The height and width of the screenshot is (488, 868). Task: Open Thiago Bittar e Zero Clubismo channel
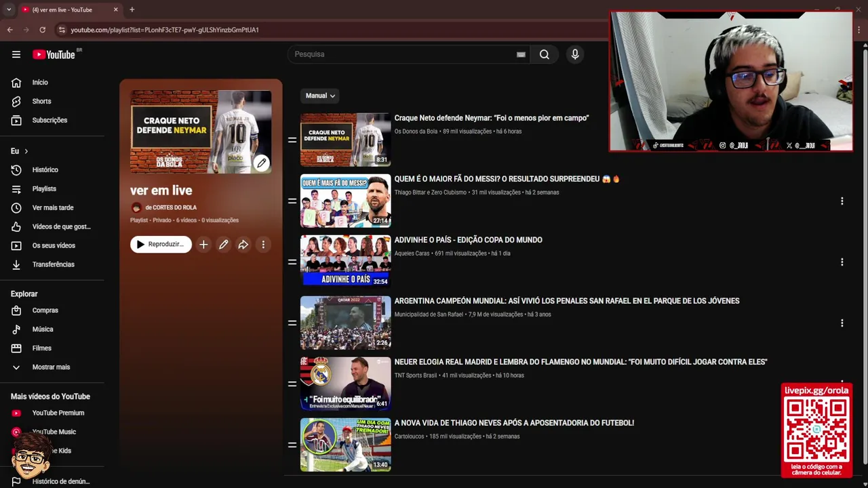pos(431,192)
